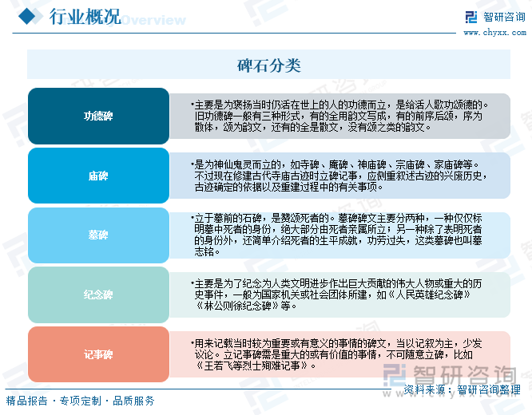
Task: Click the 智研咨询 brand name at top right
Action: click(504, 17)
